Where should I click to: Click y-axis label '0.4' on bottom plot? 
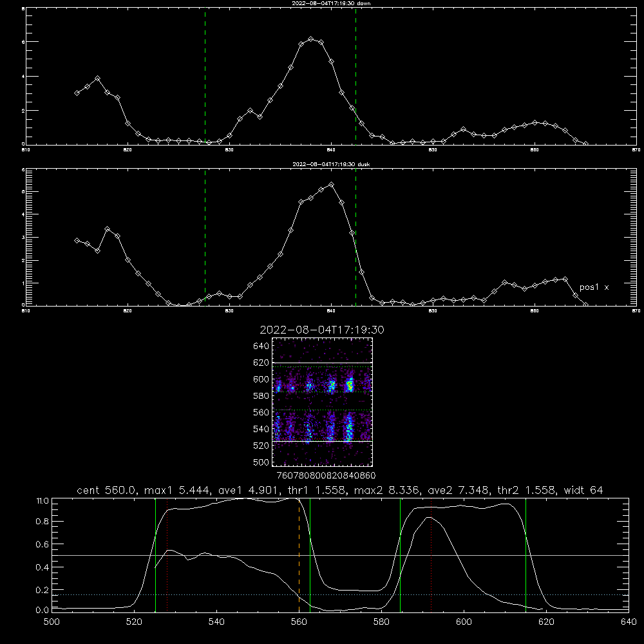(43, 567)
